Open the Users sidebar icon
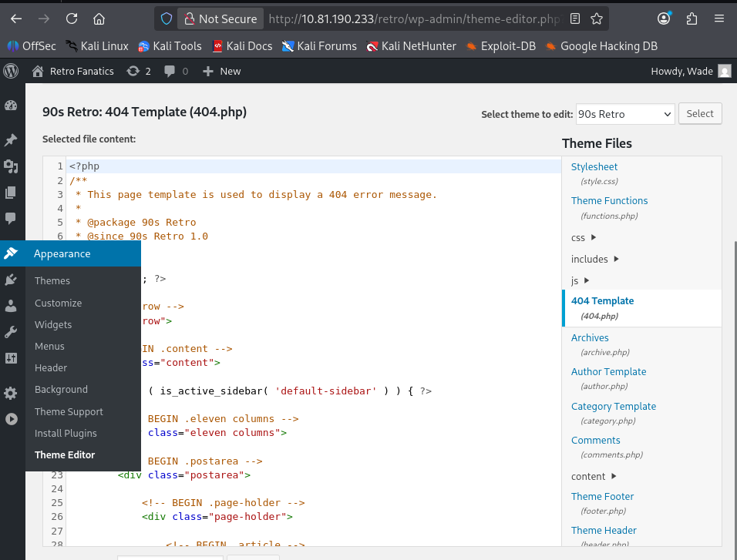The height and width of the screenshot is (560, 737). click(11, 306)
